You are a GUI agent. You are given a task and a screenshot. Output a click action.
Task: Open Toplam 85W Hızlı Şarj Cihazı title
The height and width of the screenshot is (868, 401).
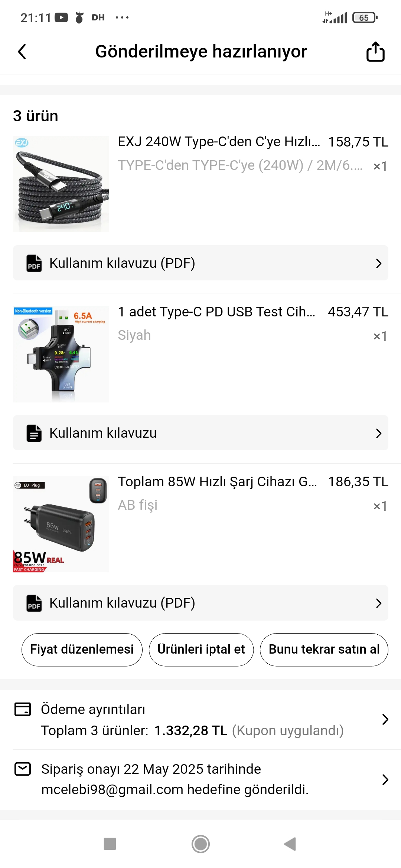(x=218, y=482)
